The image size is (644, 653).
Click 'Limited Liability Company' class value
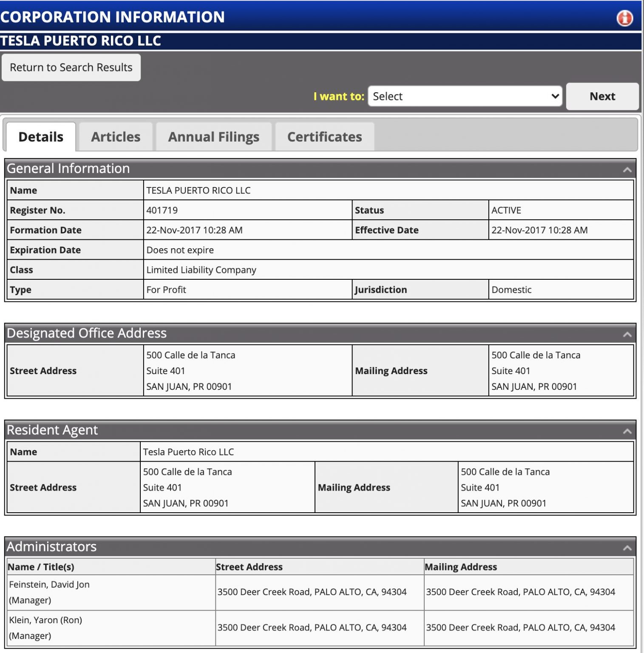pos(201,270)
